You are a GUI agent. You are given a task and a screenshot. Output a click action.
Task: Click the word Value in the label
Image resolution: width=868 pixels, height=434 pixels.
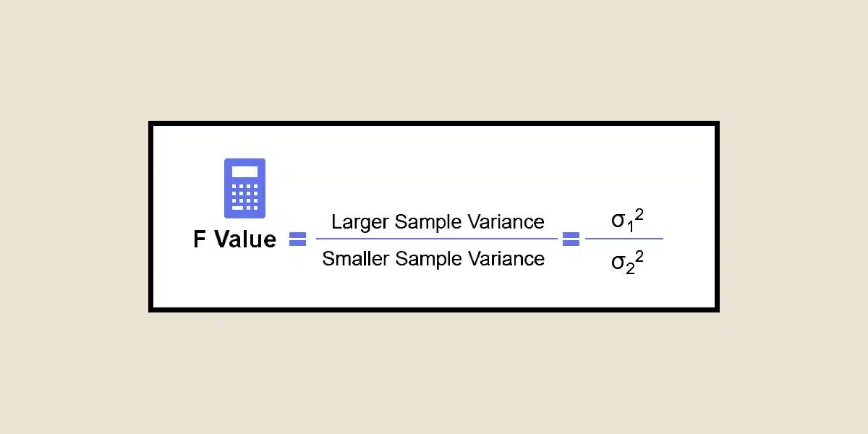[x=245, y=239]
